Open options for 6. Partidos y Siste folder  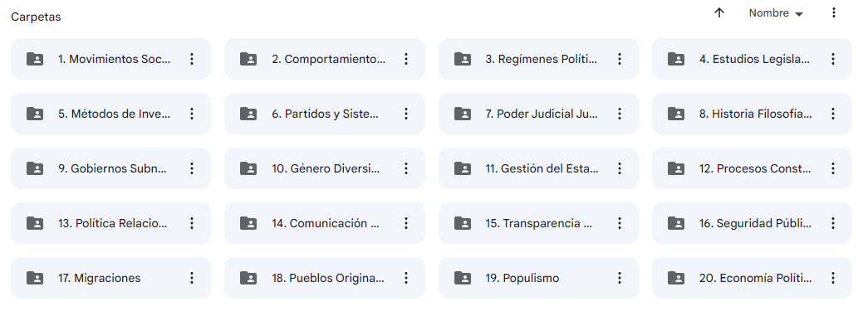pyautogui.click(x=406, y=114)
